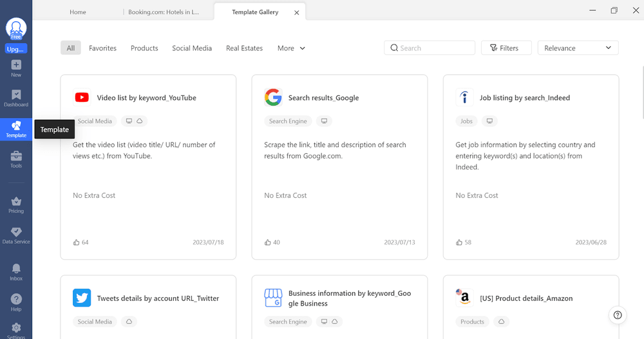The height and width of the screenshot is (339, 644).
Task: Click cloud run icon on Twitter card
Action: pyautogui.click(x=129, y=322)
